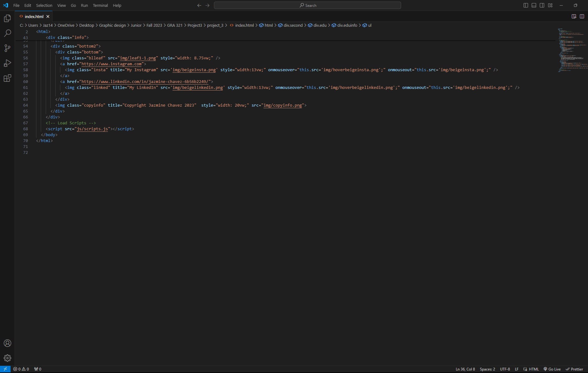Start the Go Live server

pyautogui.click(x=552, y=369)
